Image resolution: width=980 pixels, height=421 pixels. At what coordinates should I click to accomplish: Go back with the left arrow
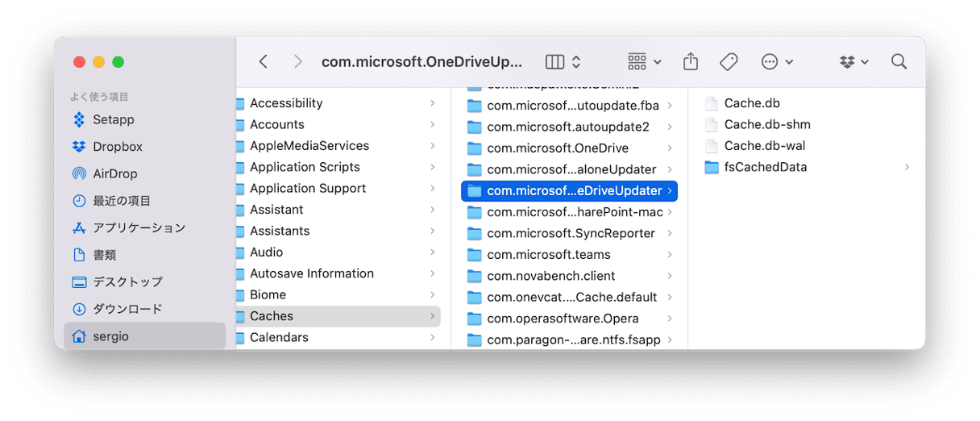264,61
